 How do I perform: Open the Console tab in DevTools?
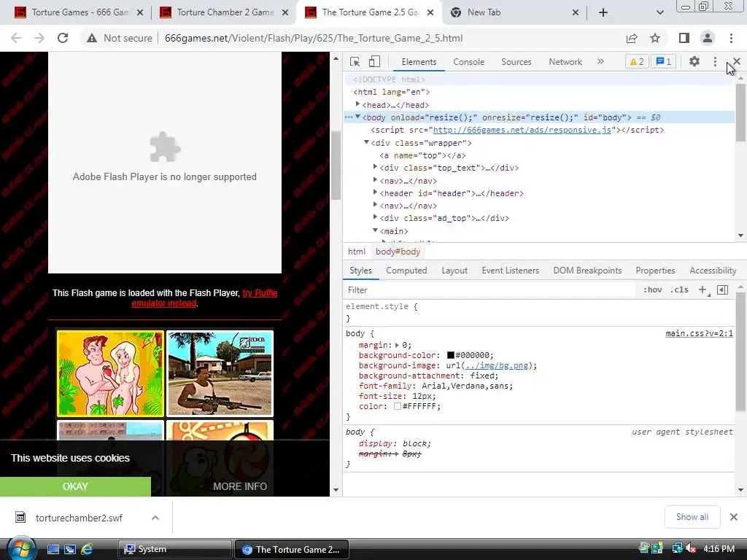[x=469, y=62]
